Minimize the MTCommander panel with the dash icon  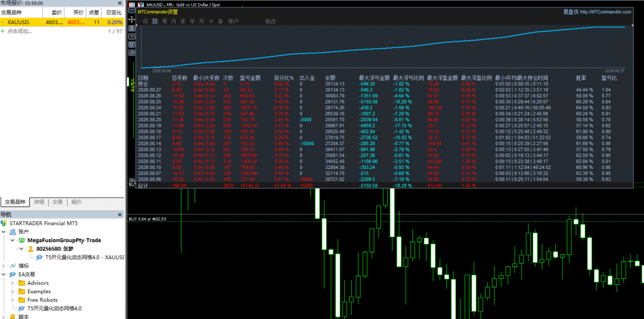click(132, 10)
